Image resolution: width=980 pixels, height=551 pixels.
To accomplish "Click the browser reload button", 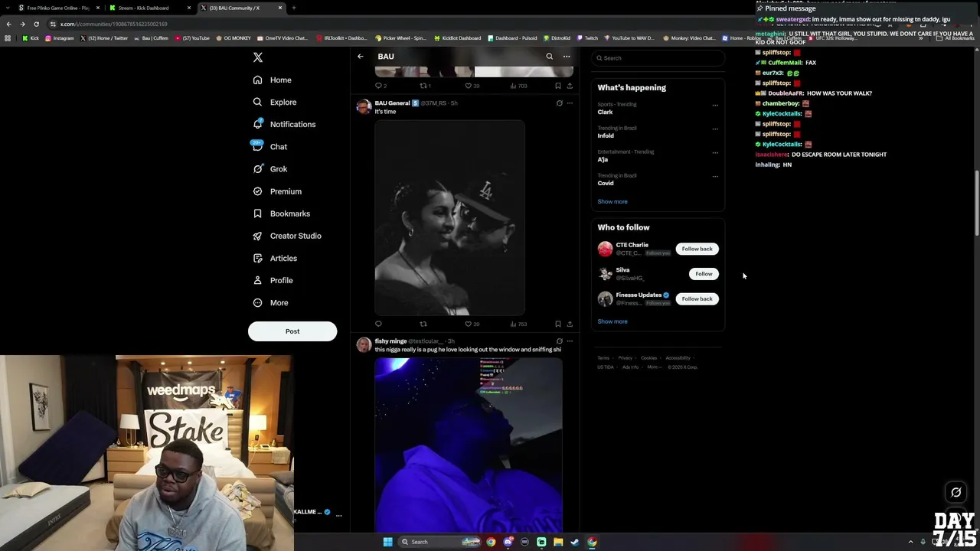I will click(36, 24).
